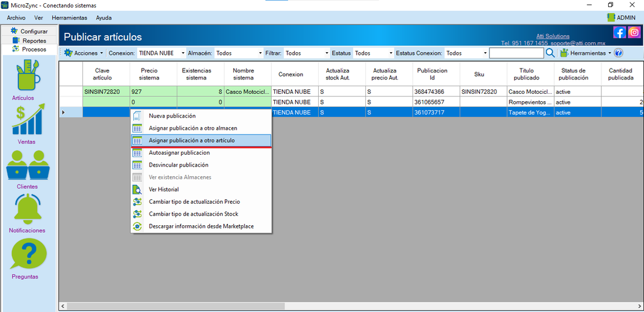Image resolution: width=644 pixels, height=312 pixels.
Task: Select publication Id 361065657 cell
Action: 436,102
